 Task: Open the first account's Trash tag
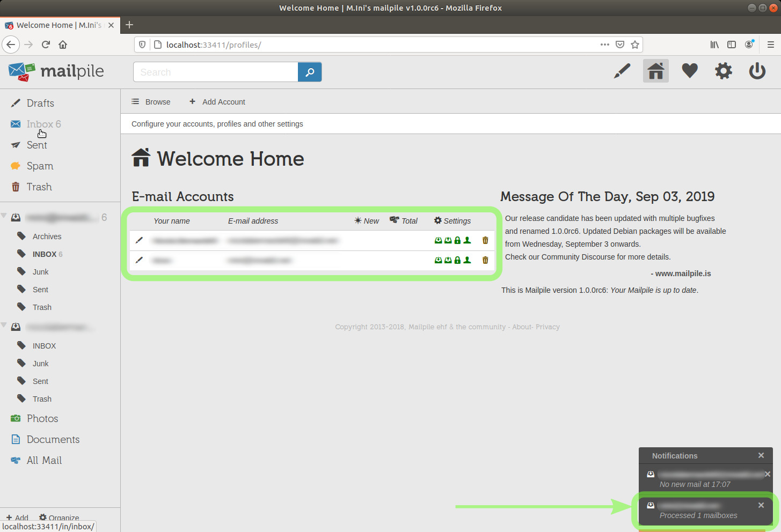[x=42, y=307]
